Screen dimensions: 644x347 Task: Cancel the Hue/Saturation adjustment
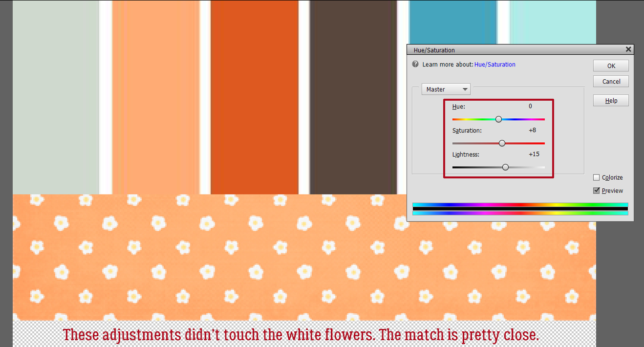tap(611, 82)
